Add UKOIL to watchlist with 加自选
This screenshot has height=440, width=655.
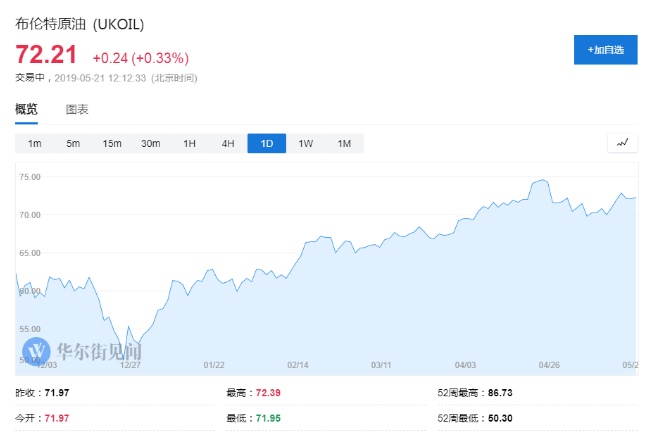(x=605, y=50)
